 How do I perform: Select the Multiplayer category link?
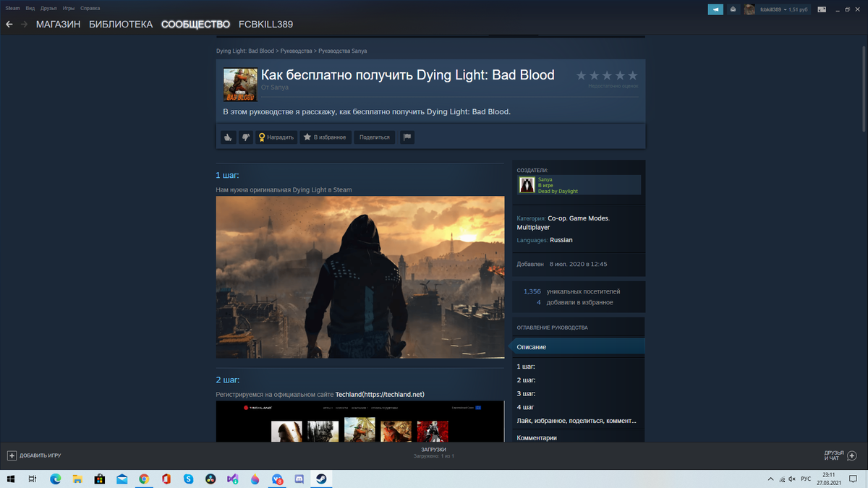coord(533,228)
